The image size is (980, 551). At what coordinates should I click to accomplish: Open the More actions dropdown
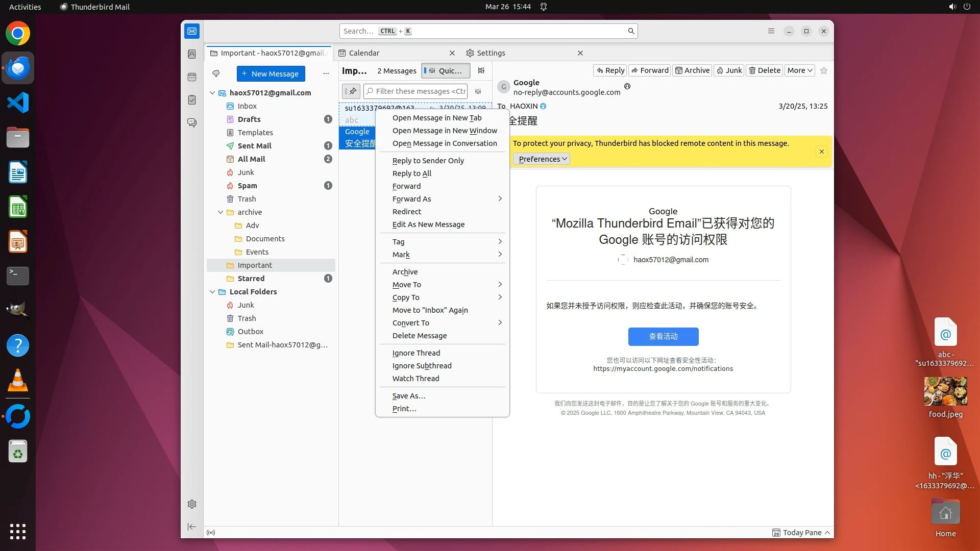coord(799,70)
